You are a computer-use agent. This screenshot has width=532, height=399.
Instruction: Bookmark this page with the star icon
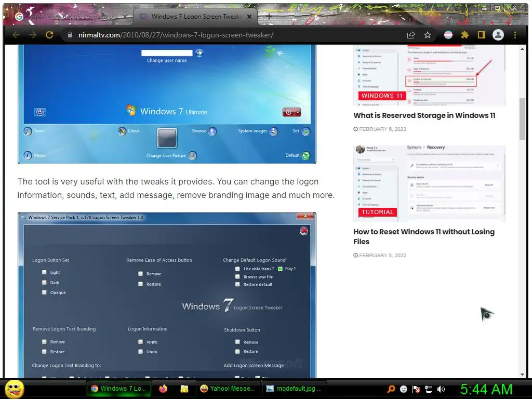[x=428, y=35]
